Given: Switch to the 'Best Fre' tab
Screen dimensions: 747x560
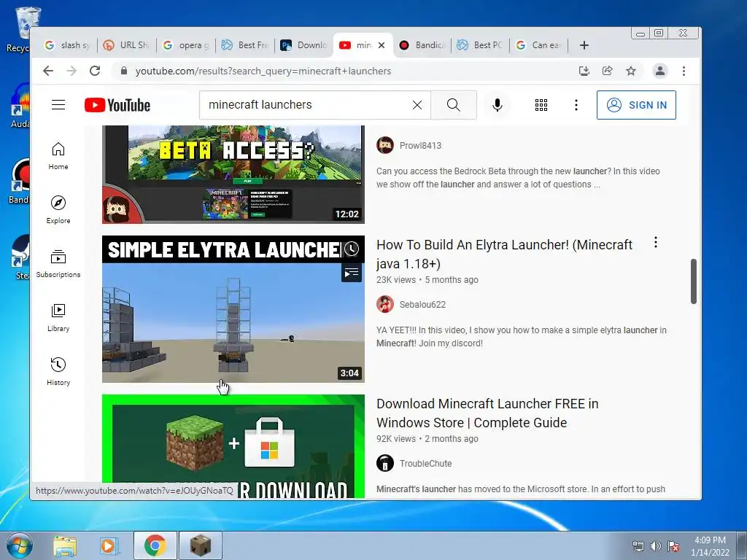Looking at the screenshot, I should 245,45.
